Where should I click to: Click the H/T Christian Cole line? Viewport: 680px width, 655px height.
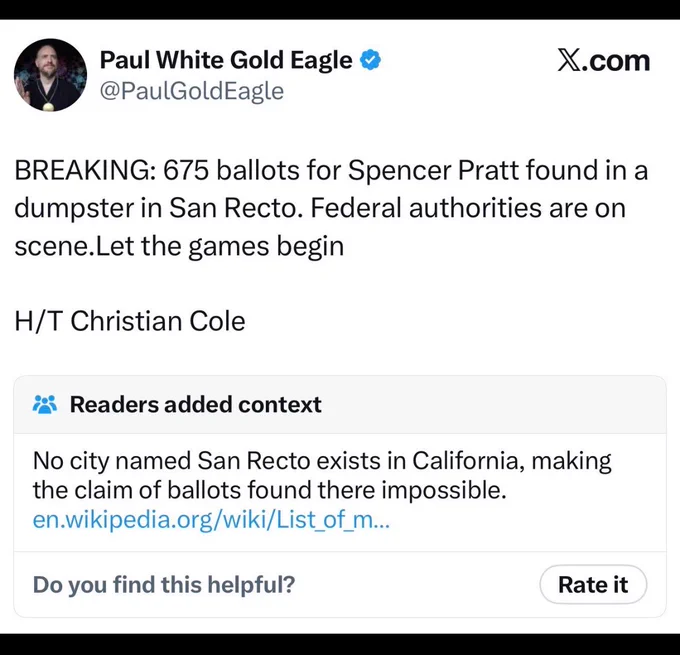click(130, 321)
